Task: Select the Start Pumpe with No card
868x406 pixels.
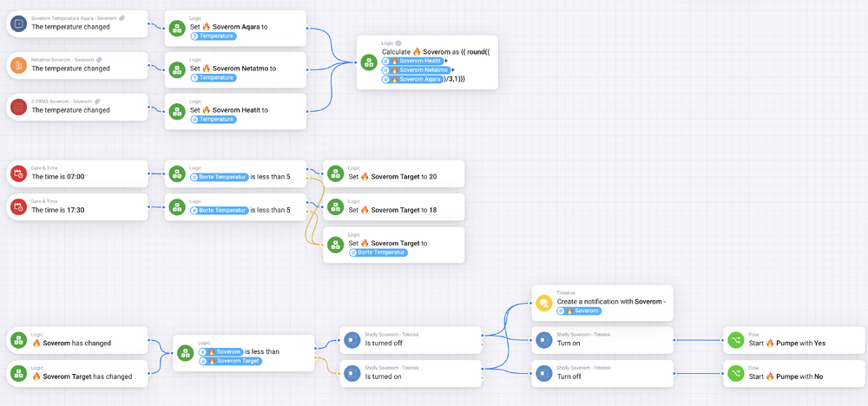Action: point(794,373)
